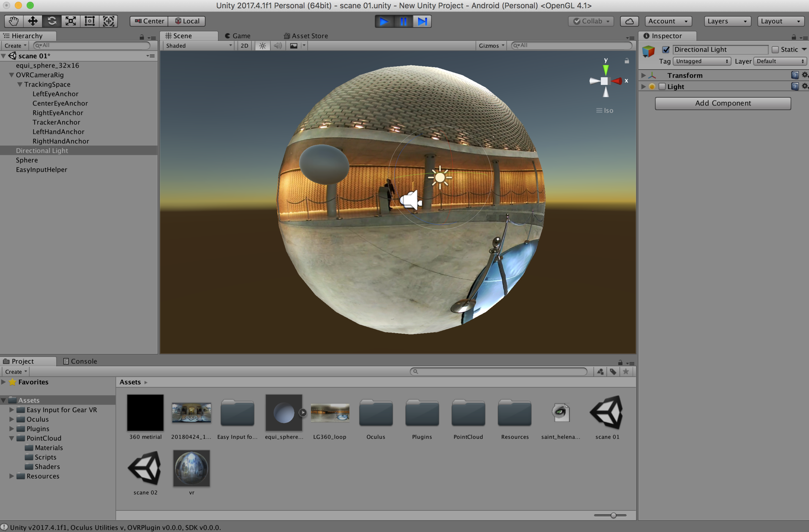Click the Project asset search field

pos(498,371)
